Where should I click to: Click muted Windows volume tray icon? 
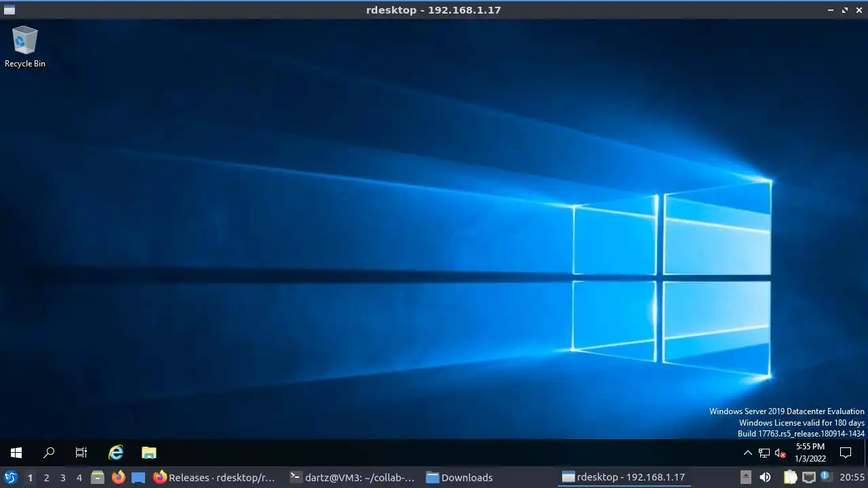(x=780, y=453)
